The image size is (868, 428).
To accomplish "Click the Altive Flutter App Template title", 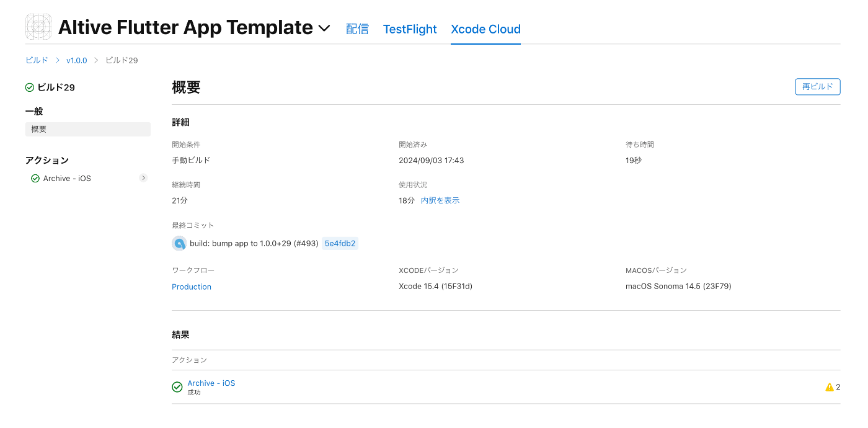I will pyautogui.click(x=185, y=27).
